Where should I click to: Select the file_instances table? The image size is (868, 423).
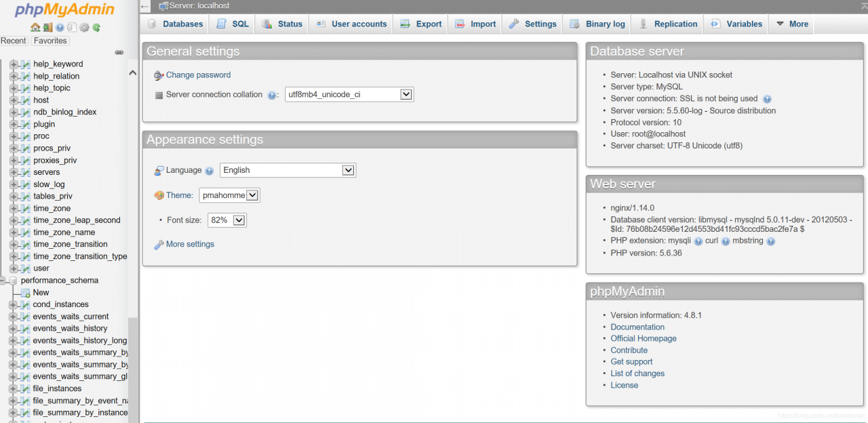pyautogui.click(x=57, y=389)
